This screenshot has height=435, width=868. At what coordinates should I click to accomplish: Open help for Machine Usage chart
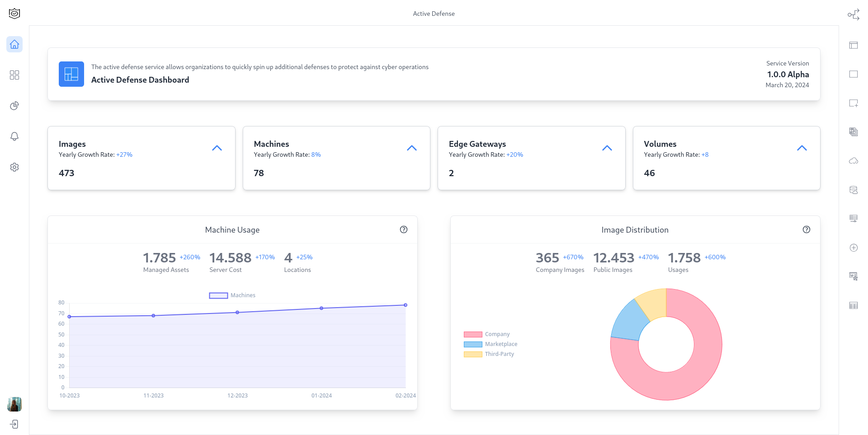[x=404, y=229]
